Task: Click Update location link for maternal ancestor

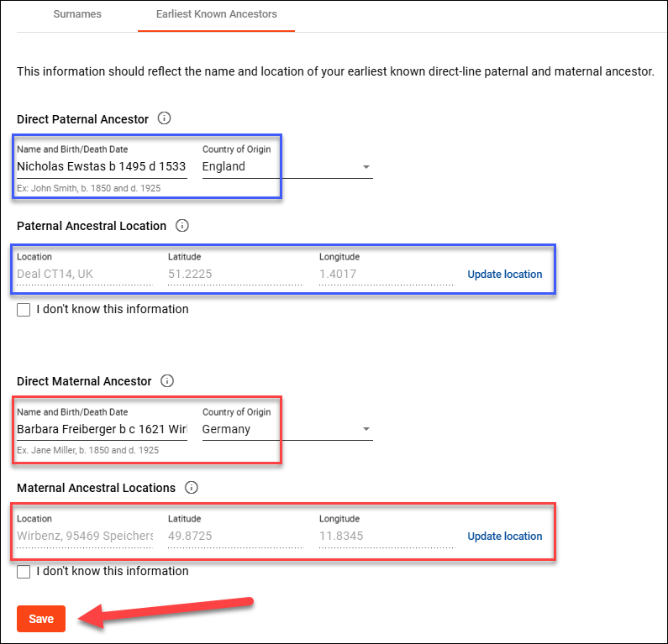Action: coord(504,537)
